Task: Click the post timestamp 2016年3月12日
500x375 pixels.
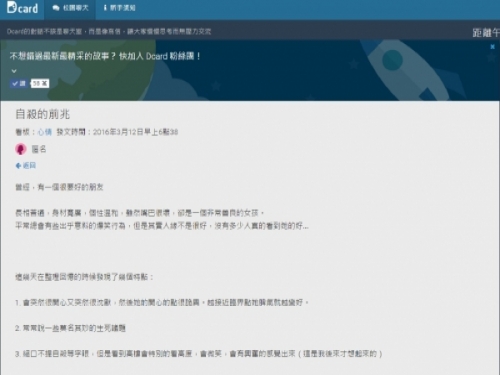Action: (135, 132)
